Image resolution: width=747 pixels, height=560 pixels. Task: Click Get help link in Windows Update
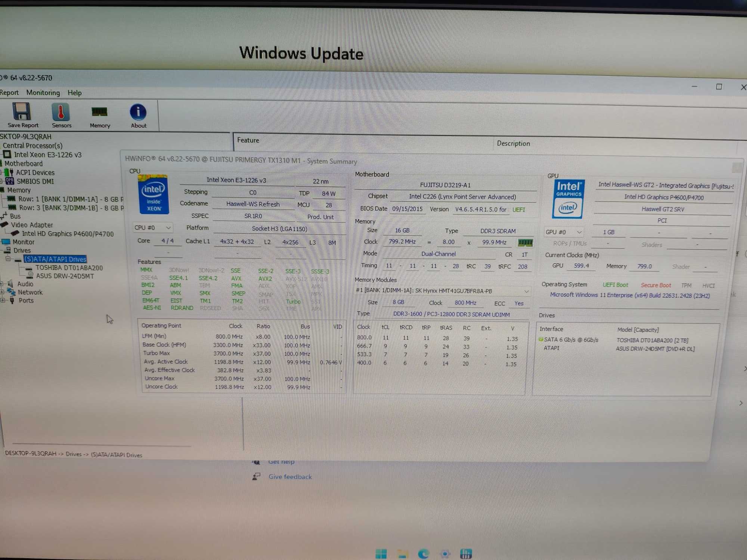(x=281, y=462)
